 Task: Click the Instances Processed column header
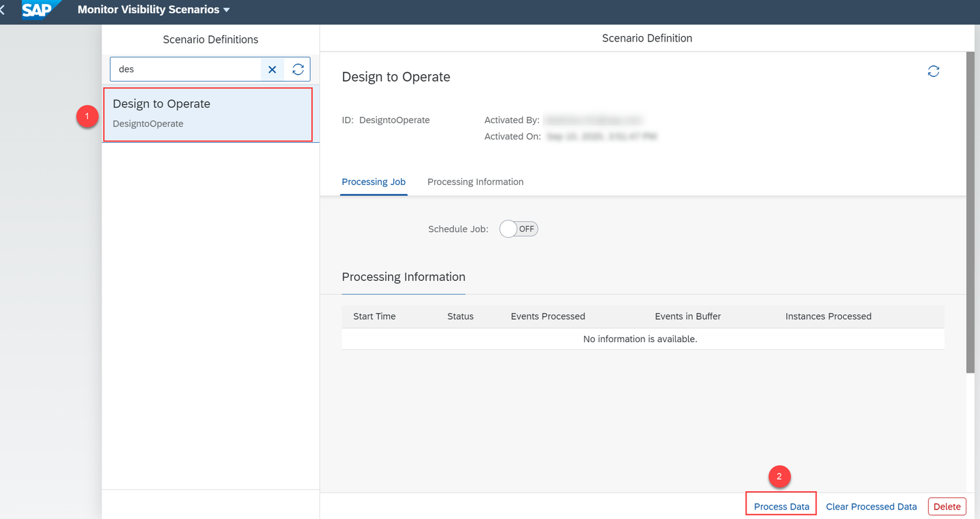coord(828,316)
